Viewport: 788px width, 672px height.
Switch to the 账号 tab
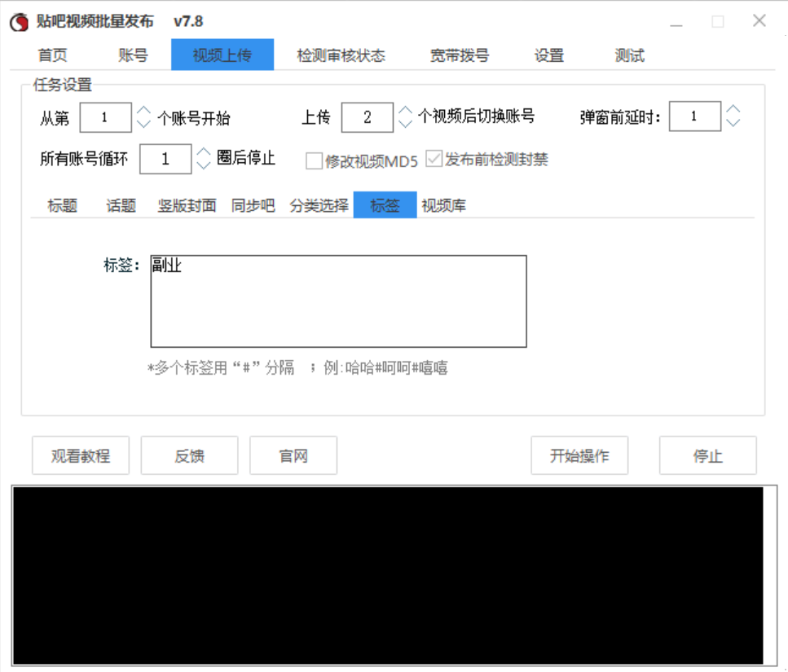tap(133, 55)
